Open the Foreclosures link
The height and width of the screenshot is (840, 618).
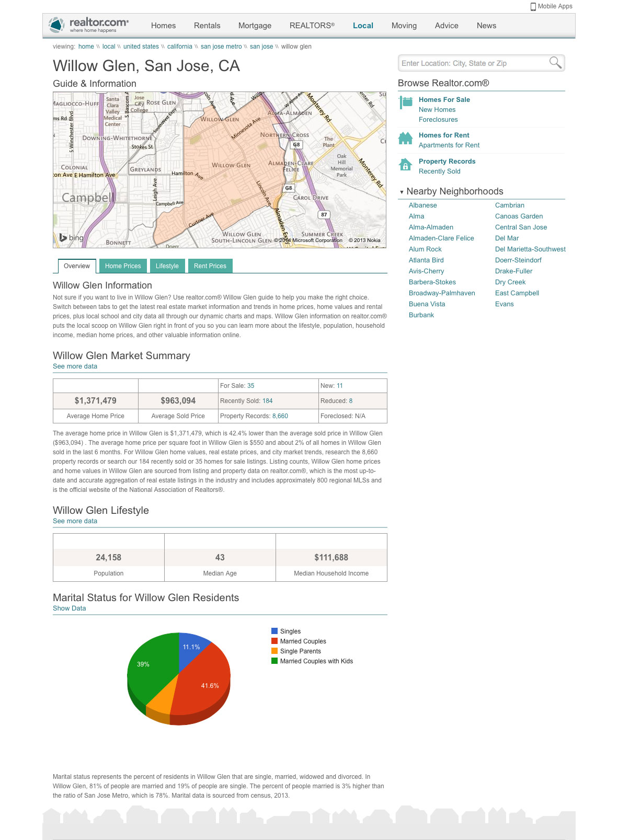(438, 120)
